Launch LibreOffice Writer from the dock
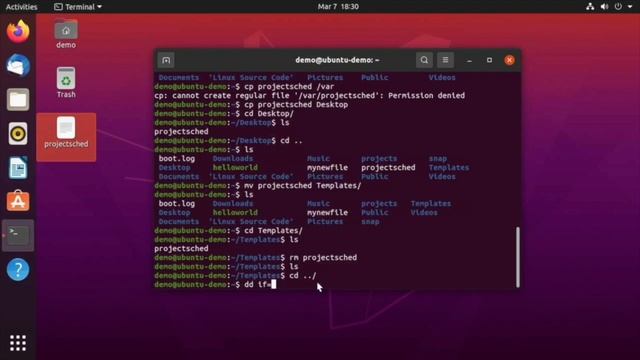Screen dimensions: 640x360 click(18, 168)
